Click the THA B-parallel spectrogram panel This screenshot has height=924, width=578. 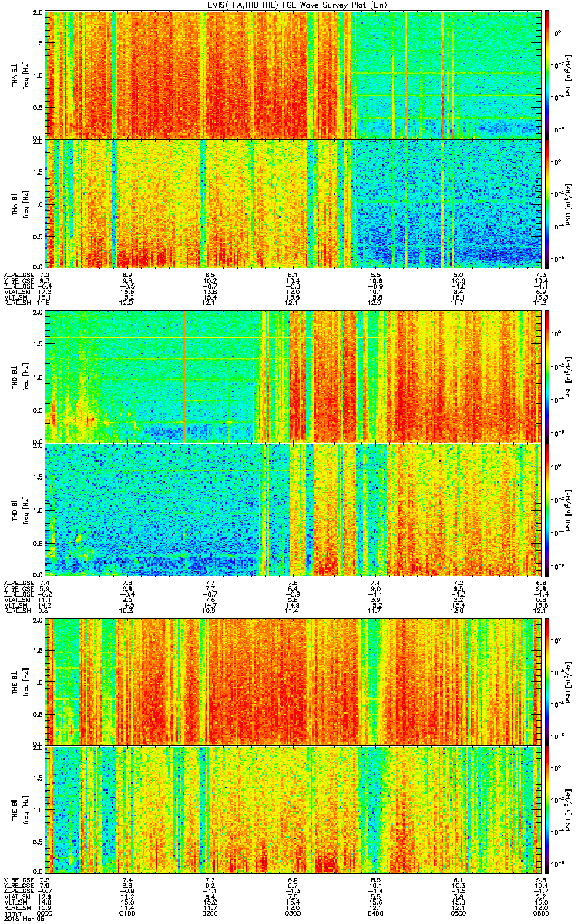point(293,204)
